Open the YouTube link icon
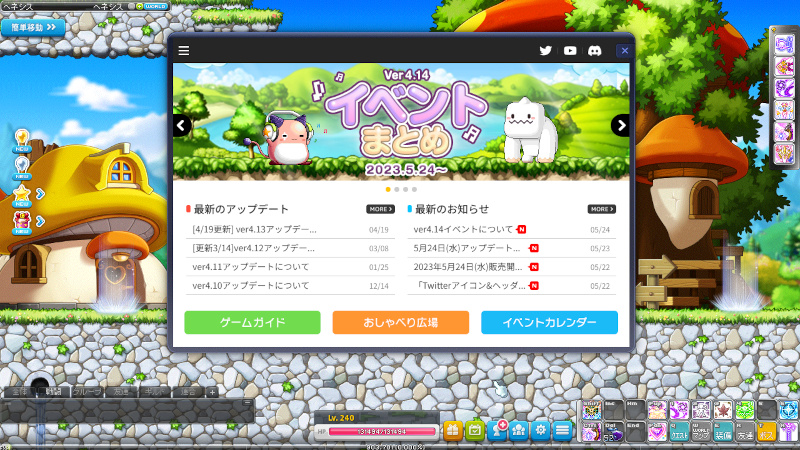Image resolution: width=800 pixels, height=450 pixels. (x=570, y=51)
